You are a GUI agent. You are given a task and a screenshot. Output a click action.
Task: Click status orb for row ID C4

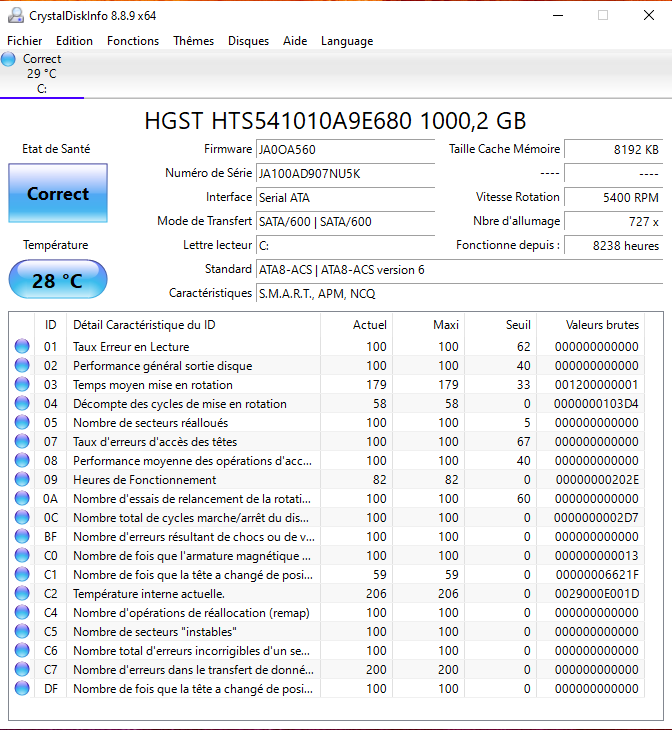(x=22, y=612)
